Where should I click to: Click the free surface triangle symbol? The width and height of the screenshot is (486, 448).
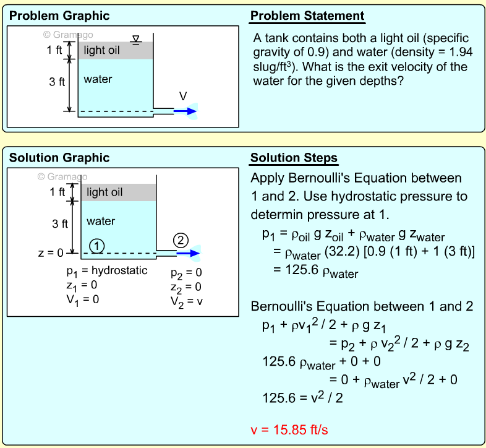(136, 40)
